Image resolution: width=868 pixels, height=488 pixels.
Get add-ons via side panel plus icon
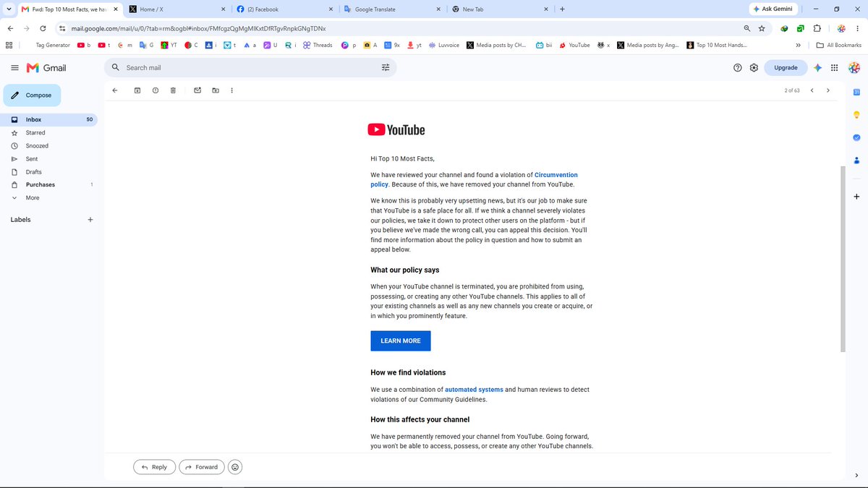tap(856, 197)
